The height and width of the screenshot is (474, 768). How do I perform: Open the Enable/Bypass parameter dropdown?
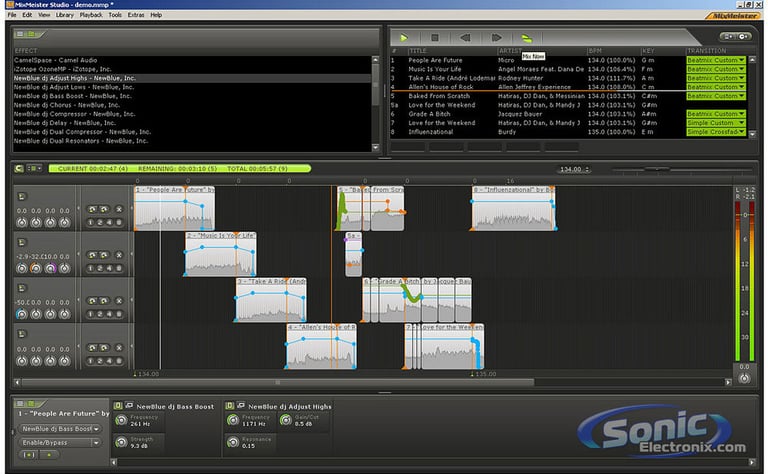61,443
